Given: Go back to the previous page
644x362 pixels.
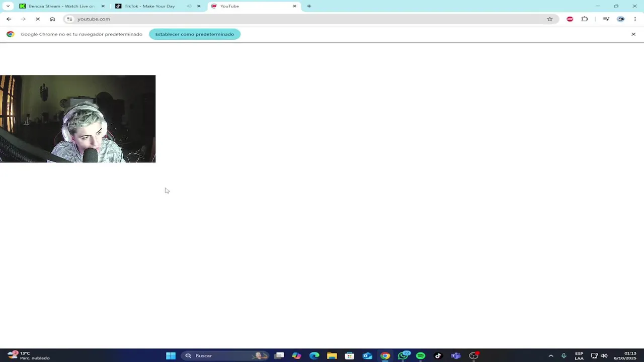Looking at the screenshot, I should click(9, 19).
